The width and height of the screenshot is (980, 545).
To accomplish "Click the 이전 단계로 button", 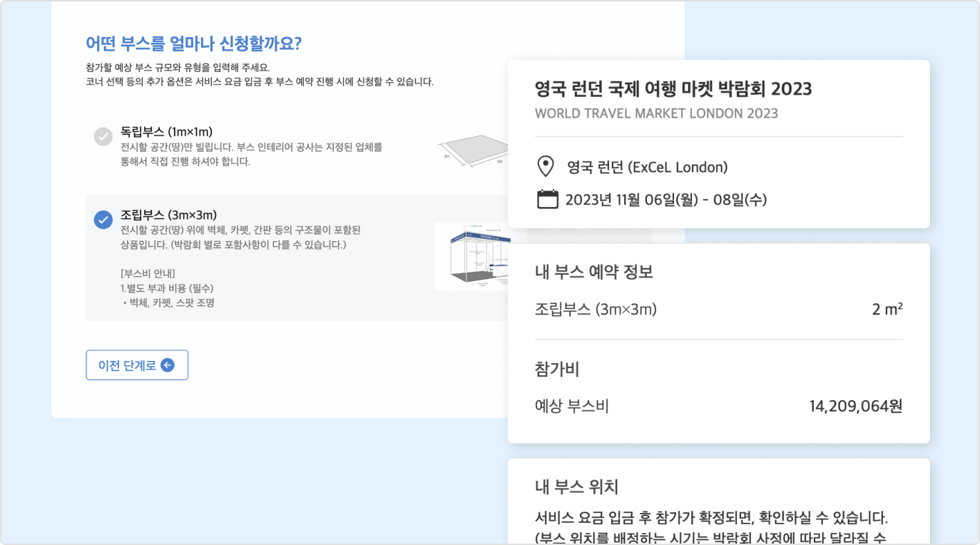I will tap(137, 365).
